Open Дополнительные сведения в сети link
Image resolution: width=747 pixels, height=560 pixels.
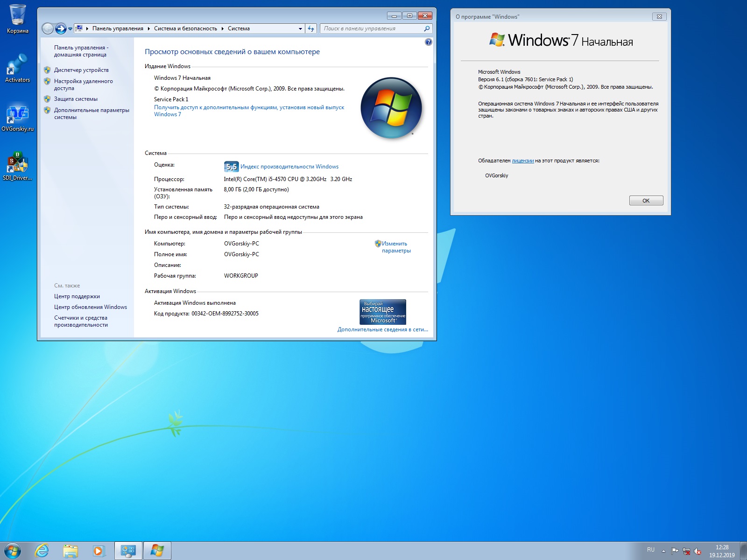coord(383,329)
